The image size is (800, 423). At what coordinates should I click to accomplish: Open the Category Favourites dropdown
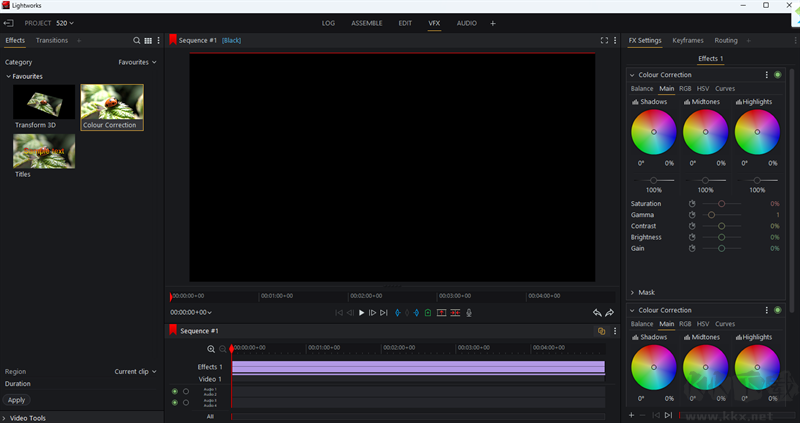pyautogui.click(x=137, y=62)
